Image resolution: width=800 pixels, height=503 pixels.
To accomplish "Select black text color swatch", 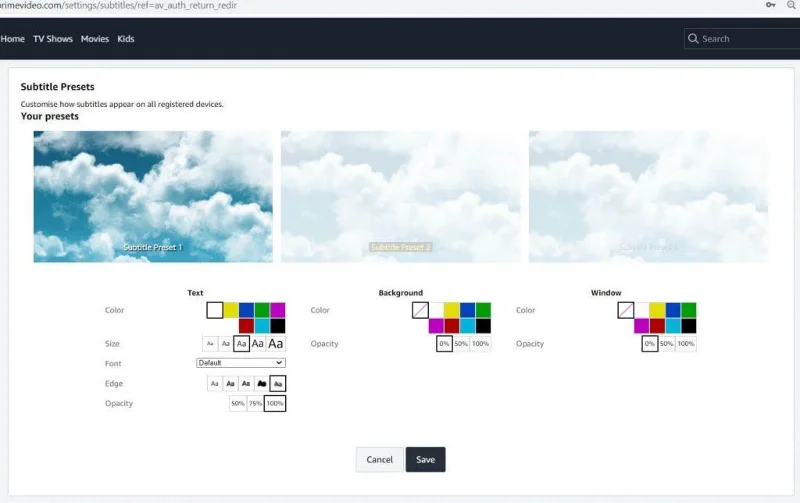I will point(278,325).
